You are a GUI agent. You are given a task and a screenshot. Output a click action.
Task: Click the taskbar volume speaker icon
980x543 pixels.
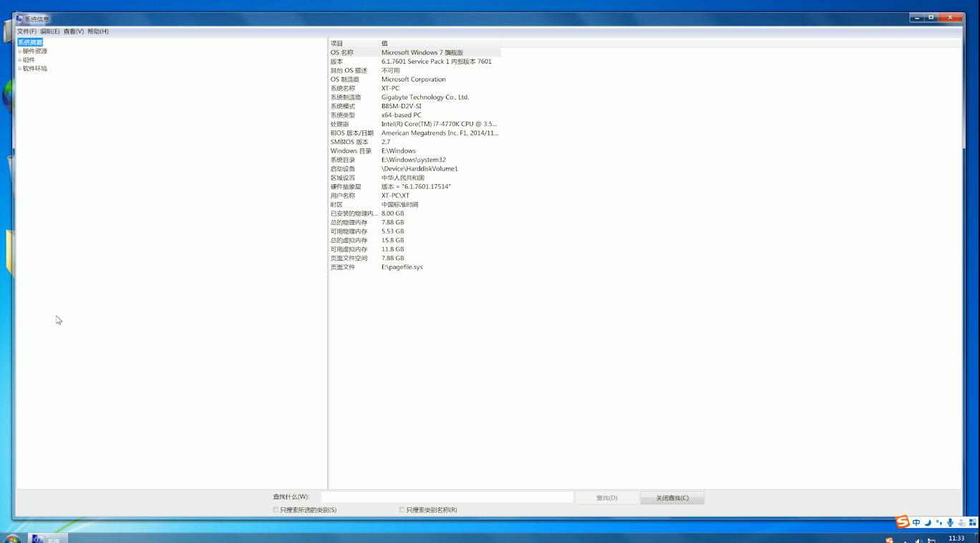(918, 541)
